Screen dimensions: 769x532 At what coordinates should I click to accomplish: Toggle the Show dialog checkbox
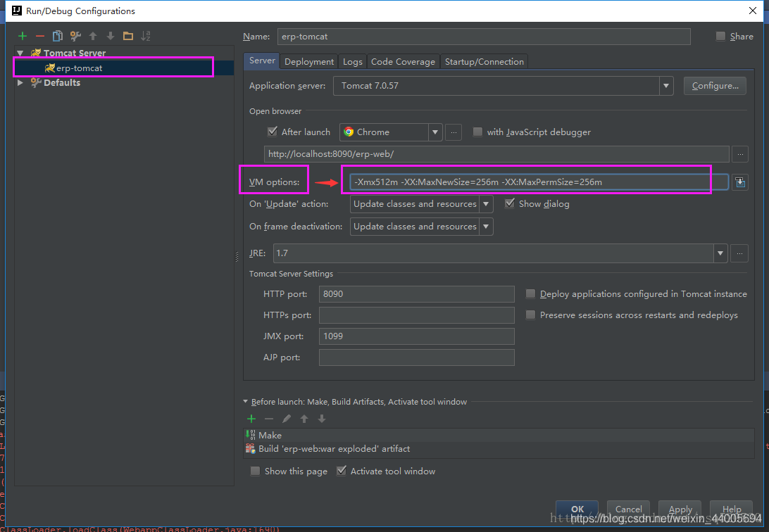pos(510,203)
